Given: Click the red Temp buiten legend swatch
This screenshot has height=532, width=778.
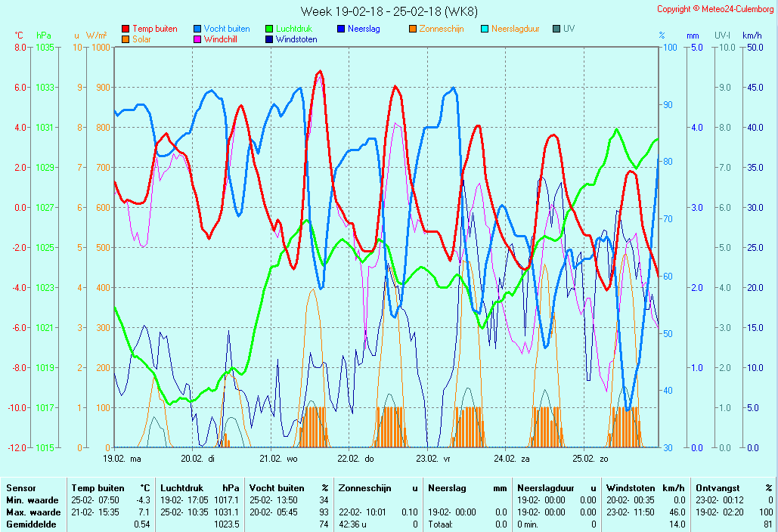Looking at the screenshot, I should (126, 29).
